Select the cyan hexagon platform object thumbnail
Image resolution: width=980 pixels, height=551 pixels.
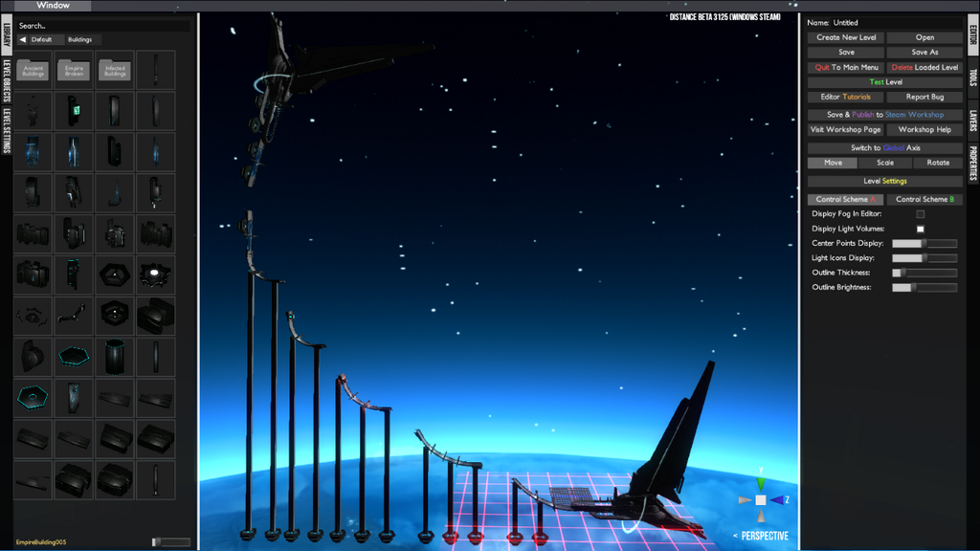pyautogui.click(x=74, y=356)
